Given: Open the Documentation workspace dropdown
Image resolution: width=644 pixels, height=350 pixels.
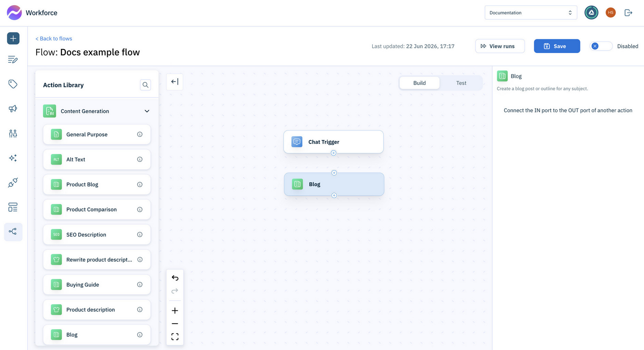Looking at the screenshot, I should [x=531, y=13].
